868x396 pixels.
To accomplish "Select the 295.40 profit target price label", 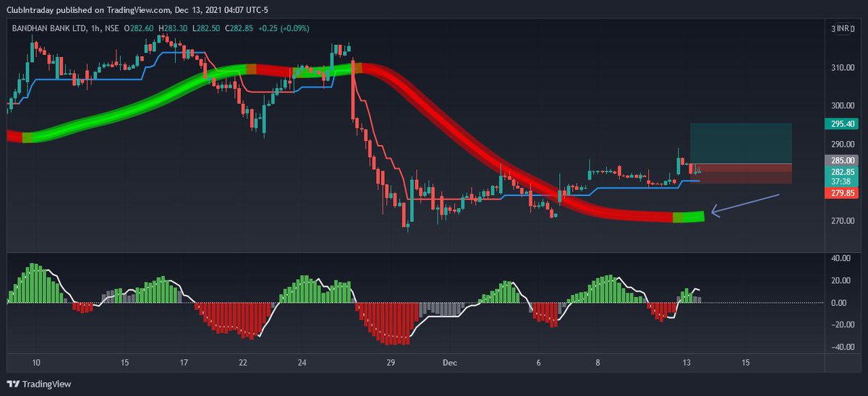I will pyautogui.click(x=841, y=124).
